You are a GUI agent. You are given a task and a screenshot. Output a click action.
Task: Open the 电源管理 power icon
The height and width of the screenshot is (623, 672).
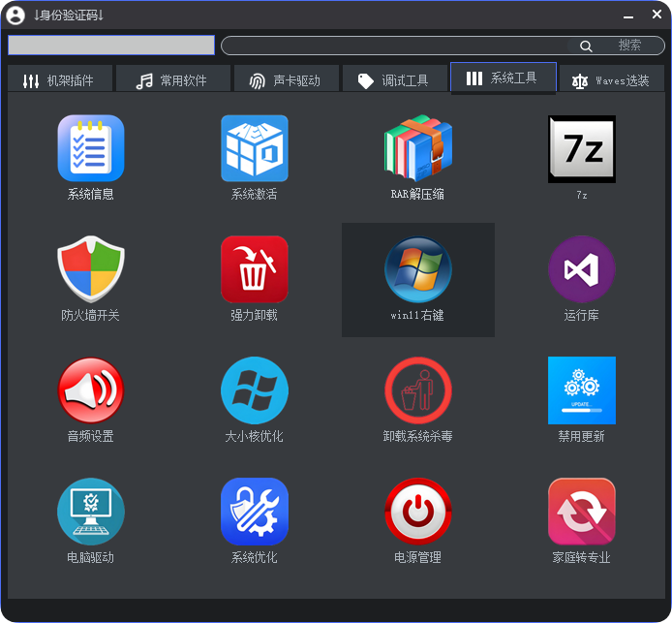pyautogui.click(x=418, y=512)
